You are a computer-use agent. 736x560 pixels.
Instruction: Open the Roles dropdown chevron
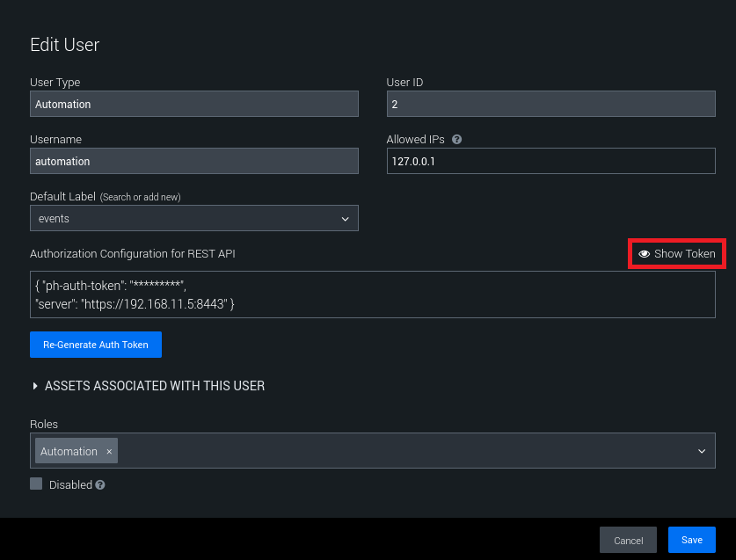tap(702, 451)
